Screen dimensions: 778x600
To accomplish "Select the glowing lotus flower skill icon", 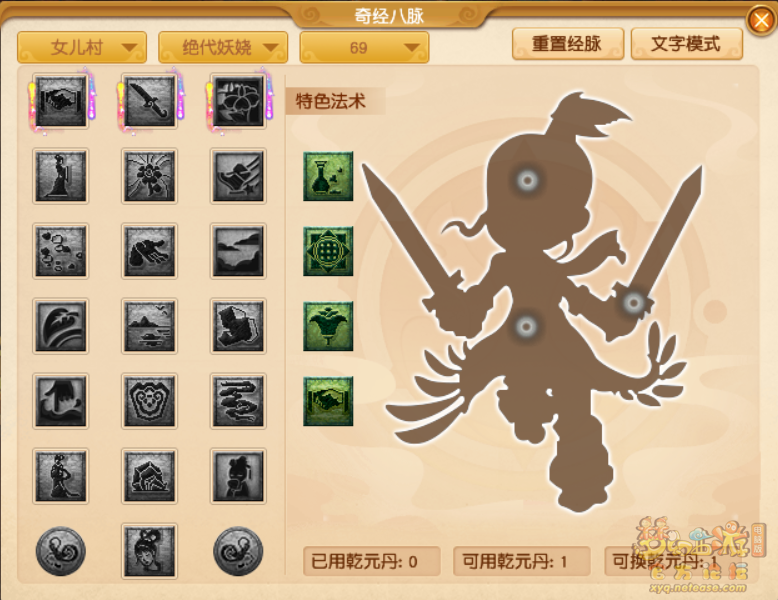I will tap(238, 101).
